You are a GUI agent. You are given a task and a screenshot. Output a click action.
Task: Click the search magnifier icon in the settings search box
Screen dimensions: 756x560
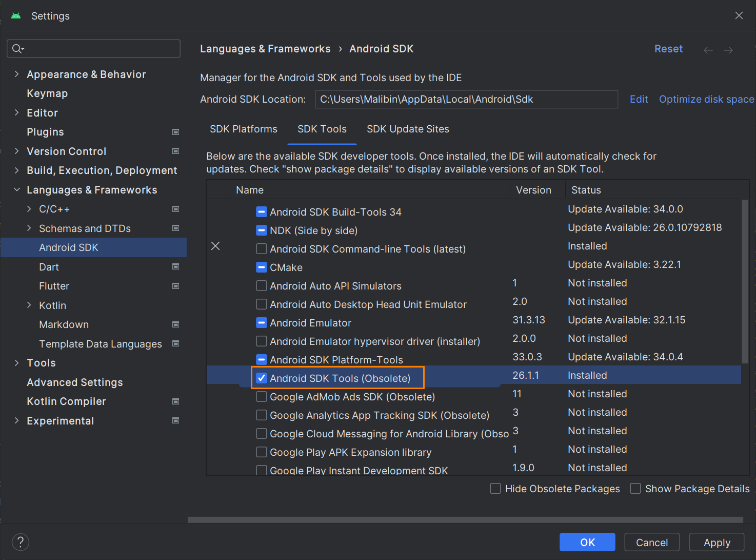tap(17, 48)
